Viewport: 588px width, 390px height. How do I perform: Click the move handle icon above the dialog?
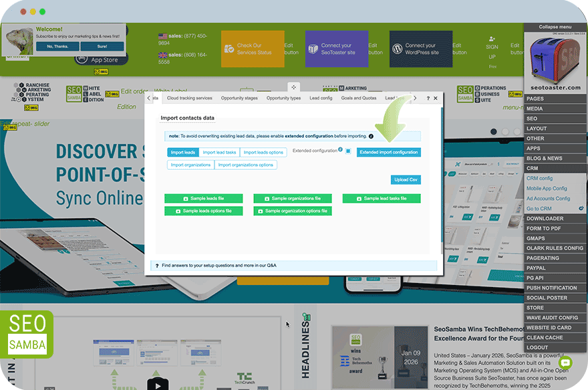[293, 87]
